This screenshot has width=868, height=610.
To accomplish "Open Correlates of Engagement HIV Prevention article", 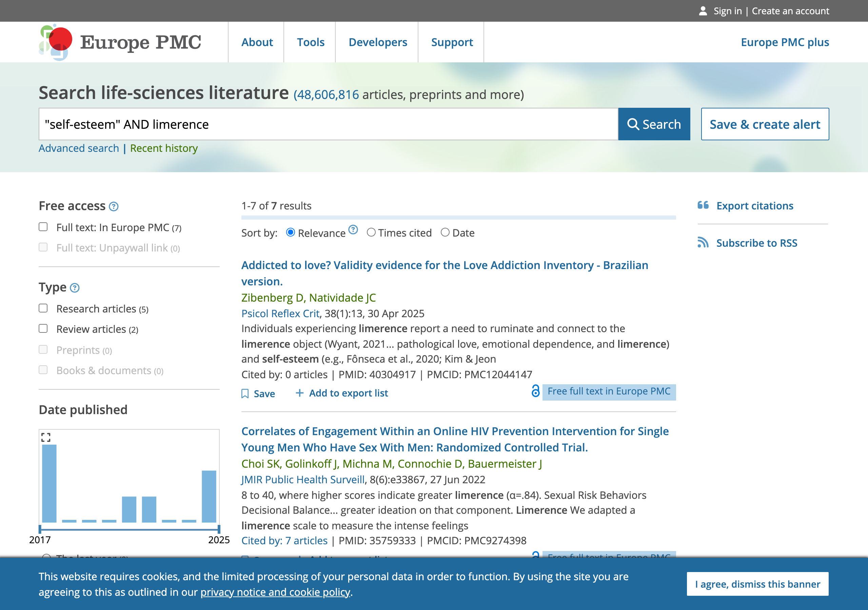I will 455,440.
